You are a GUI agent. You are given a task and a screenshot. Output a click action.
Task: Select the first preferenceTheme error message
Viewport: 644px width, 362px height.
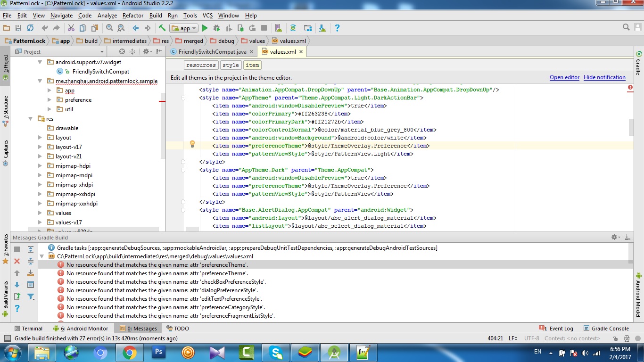(x=157, y=265)
